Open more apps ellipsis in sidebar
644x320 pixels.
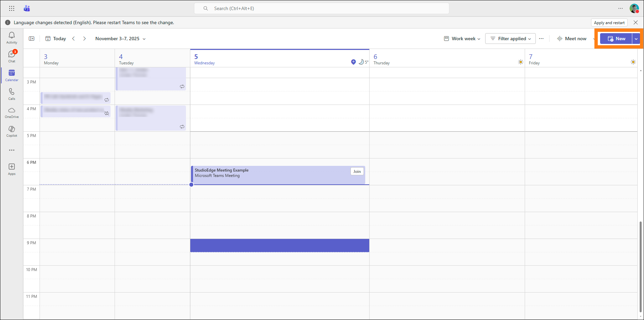click(12, 150)
